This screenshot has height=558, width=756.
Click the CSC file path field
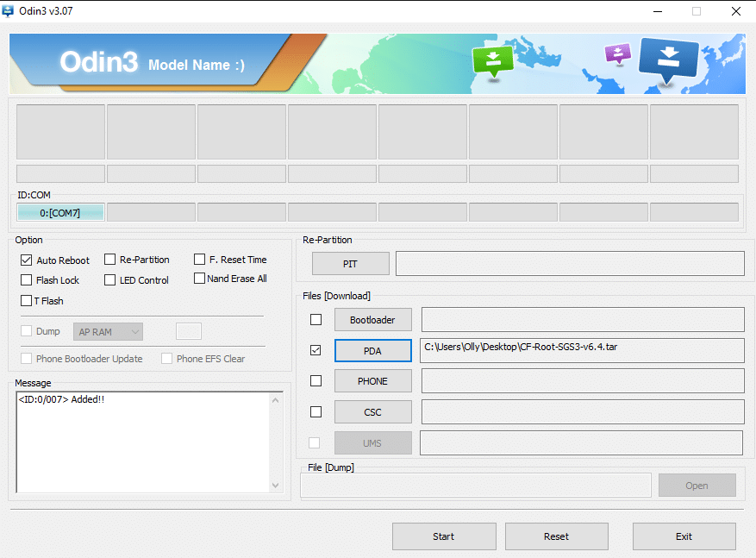(x=583, y=411)
